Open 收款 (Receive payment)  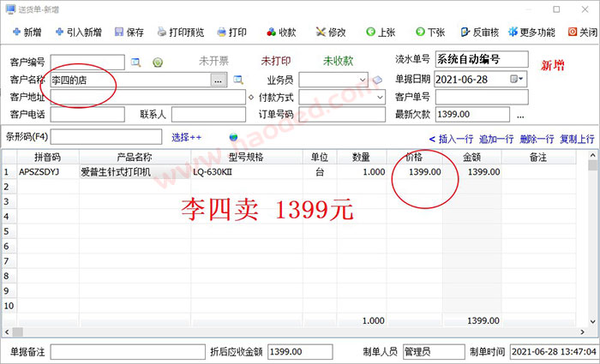(x=281, y=33)
